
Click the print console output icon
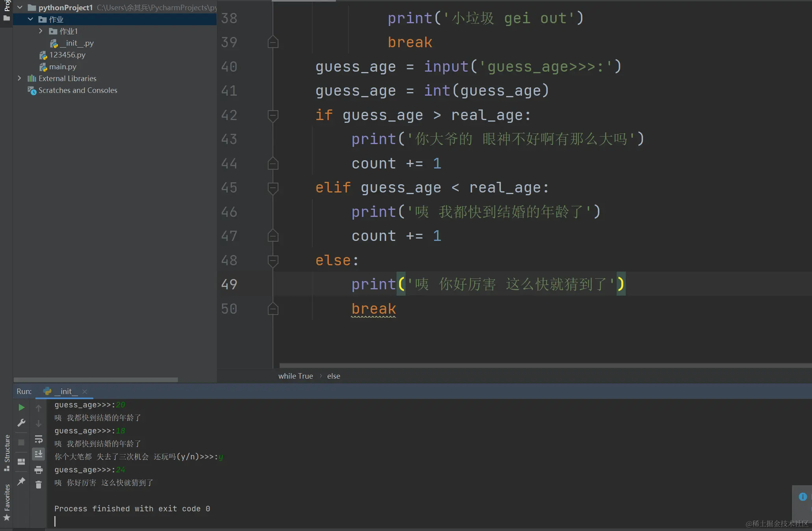pyautogui.click(x=39, y=470)
